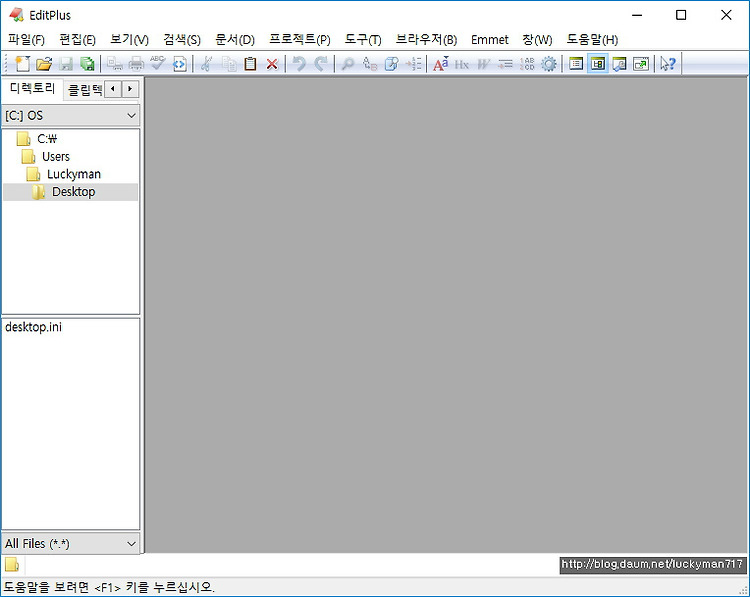750x597 pixels.
Task: Create a new document from the toolbar
Action: pyautogui.click(x=22, y=64)
